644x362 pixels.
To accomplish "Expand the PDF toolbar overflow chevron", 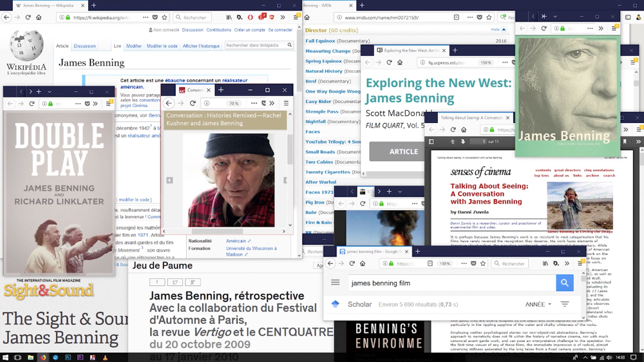I will tap(638, 141).
